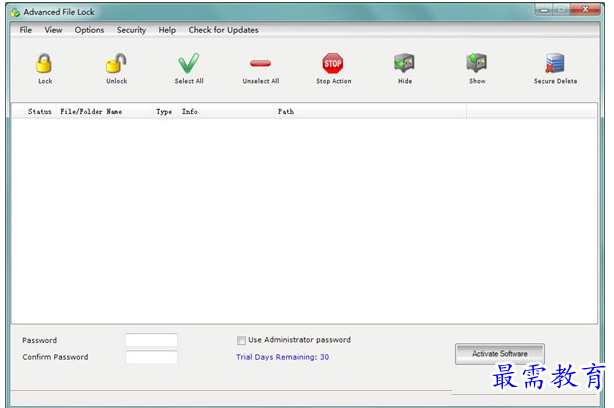Open the Options menu
The width and height of the screenshot is (614, 408).
coord(89,30)
